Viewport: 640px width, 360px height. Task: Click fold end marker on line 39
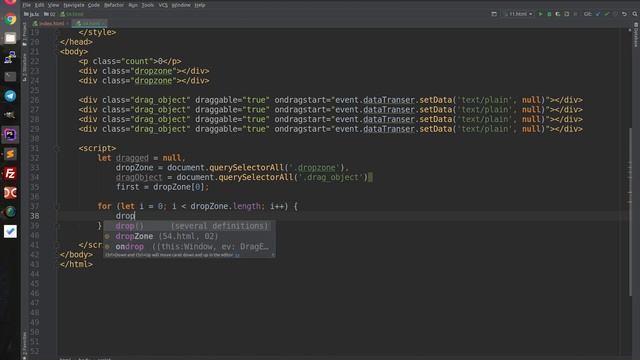pyautogui.click(x=58, y=226)
